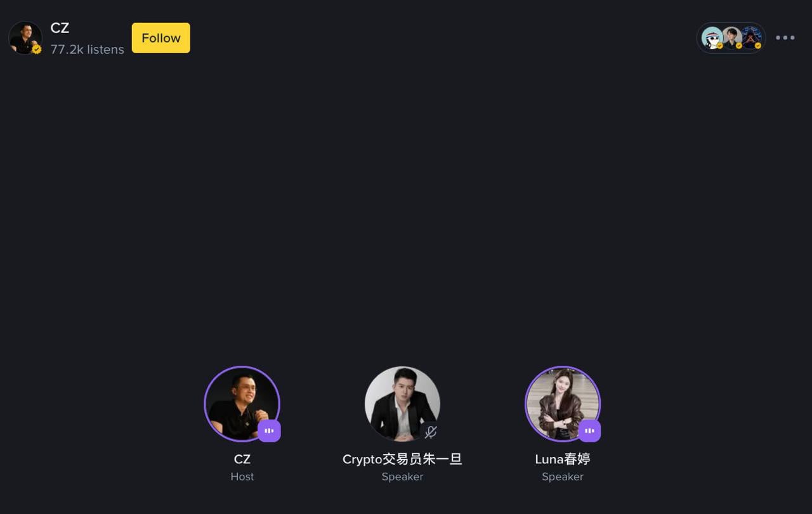Open CZ's large speaker avatar with purple ring
Image resolution: width=812 pixels, height=514 pixels.
tap(242, 404)
